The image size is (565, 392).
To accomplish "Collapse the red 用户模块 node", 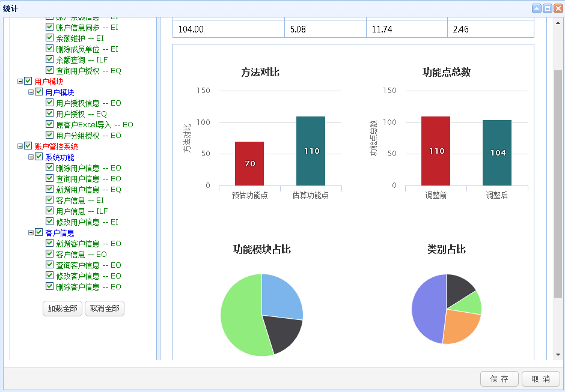I will (x=20, y=82).
